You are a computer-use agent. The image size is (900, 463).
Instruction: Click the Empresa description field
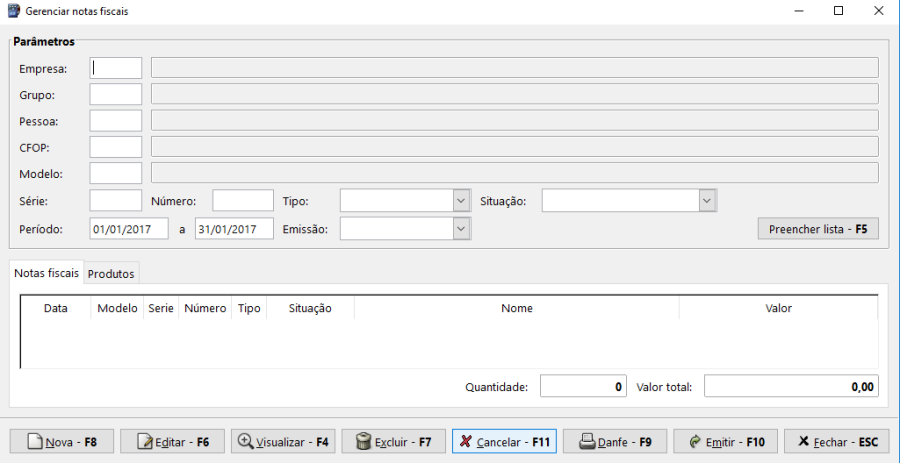(x=515, y=68)
